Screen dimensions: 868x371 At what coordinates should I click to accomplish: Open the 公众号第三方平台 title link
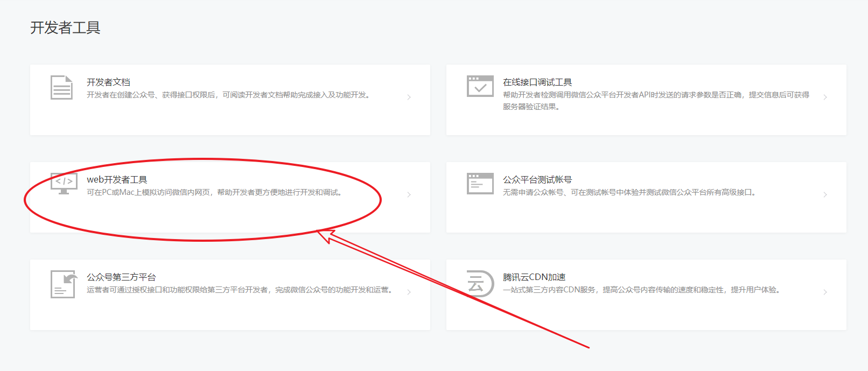[121, 277]
